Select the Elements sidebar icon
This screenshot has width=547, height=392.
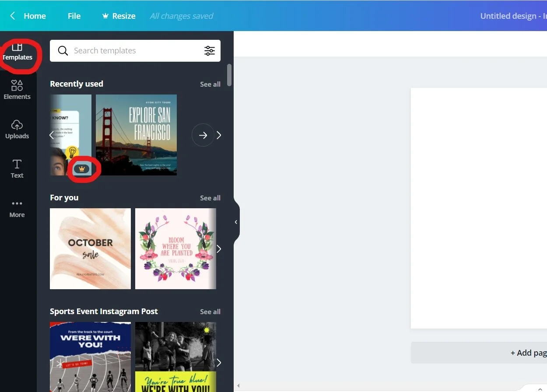click(17, 91)
